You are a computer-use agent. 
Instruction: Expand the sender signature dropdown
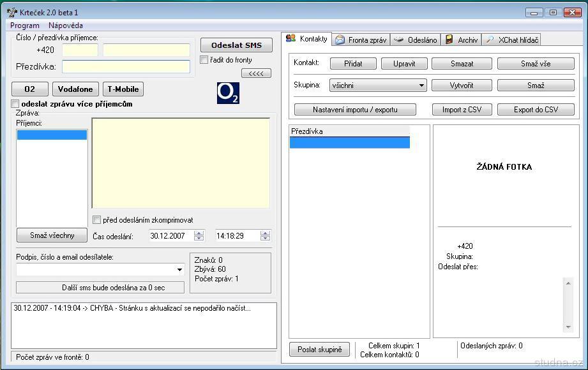[x=179, y=270]
